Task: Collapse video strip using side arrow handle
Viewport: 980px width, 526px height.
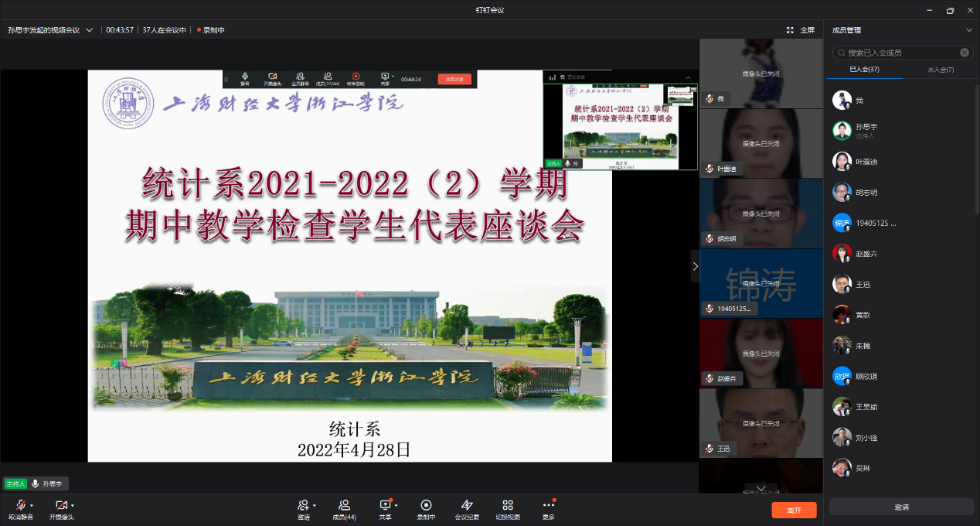Action: click(695, 265)
